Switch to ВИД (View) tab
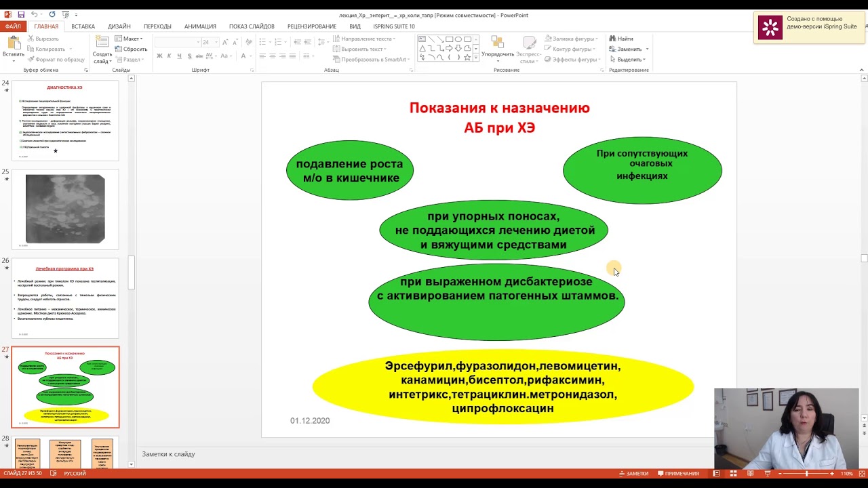Viewport: 868px width, 488px height. point(355,26)
